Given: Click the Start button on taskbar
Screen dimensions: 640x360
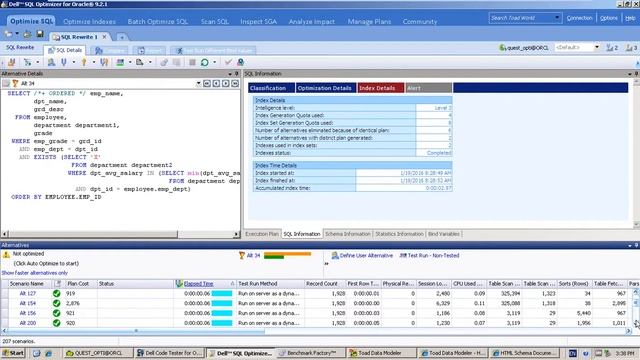Looking at the screenshot, I should click(13, 353).
